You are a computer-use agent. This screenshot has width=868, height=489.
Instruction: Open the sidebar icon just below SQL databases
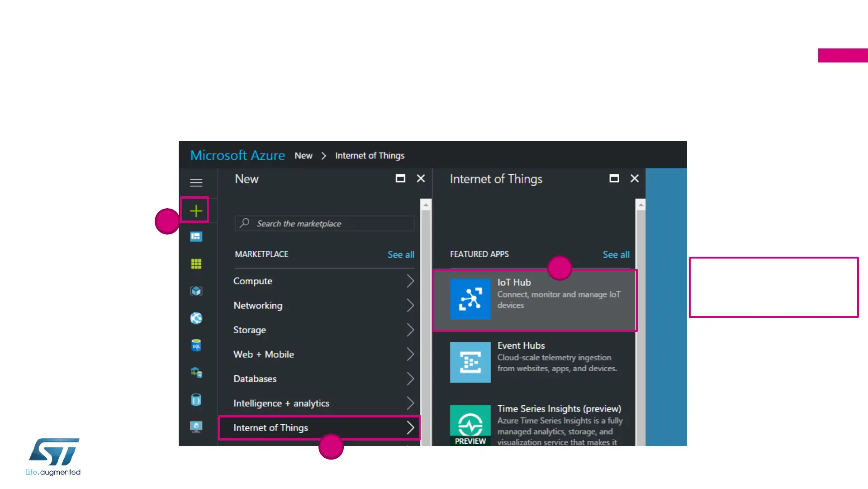click(x=196, y=373)
